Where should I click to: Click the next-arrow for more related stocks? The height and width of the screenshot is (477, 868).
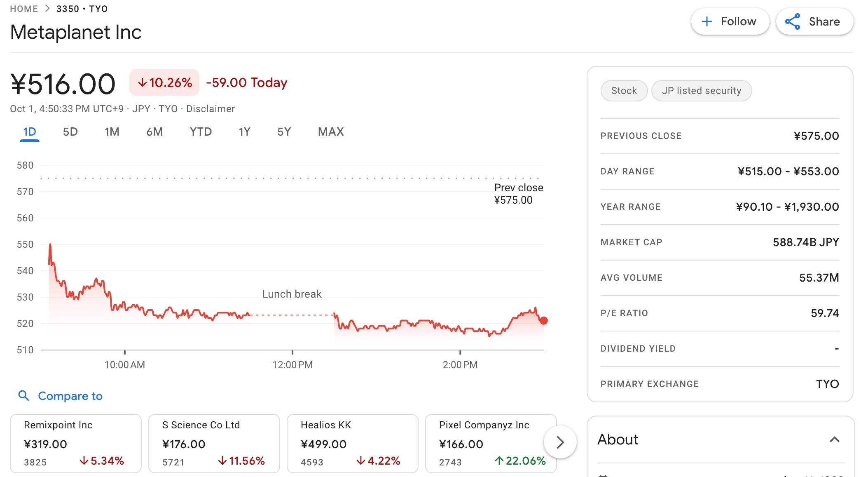560,442
